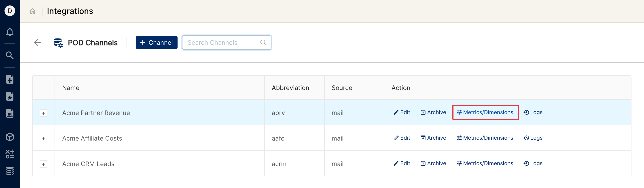
Task: Click the Integrations page title
Action: tap(70, 11)
